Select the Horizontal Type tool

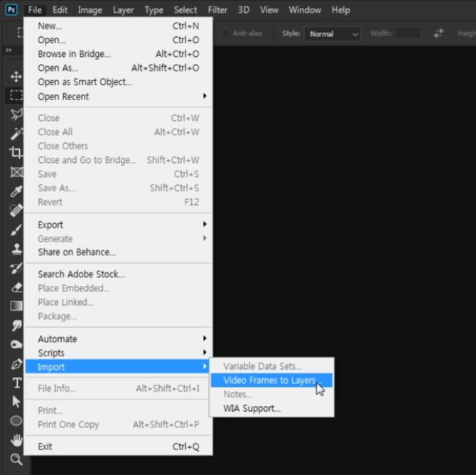17,383
